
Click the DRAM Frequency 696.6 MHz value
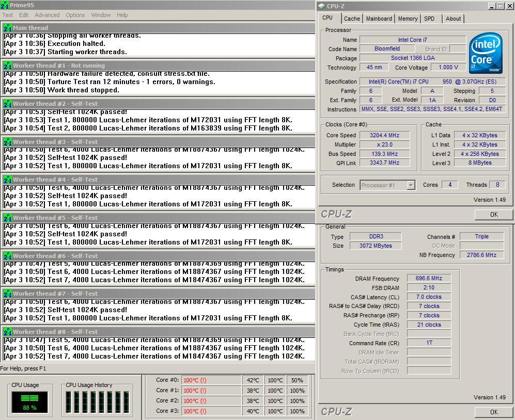(x=429, y=278)
